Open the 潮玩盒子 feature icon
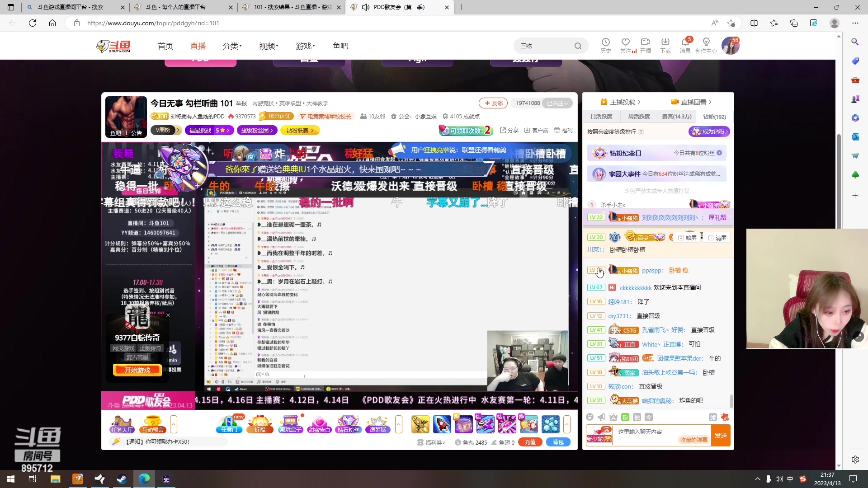The height and width of the screenshot is (488, 868). (291, 424)
